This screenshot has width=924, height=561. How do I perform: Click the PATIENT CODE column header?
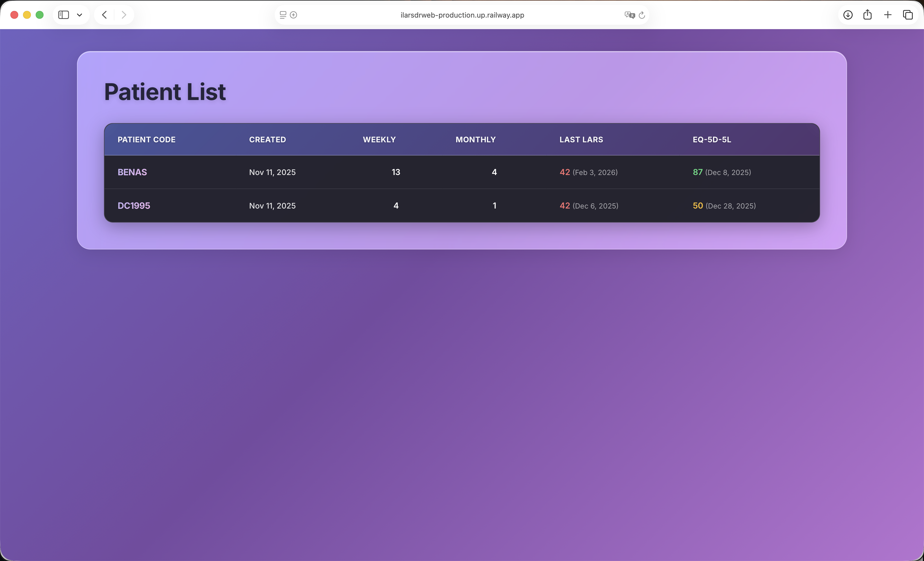(x=146, y=139)
